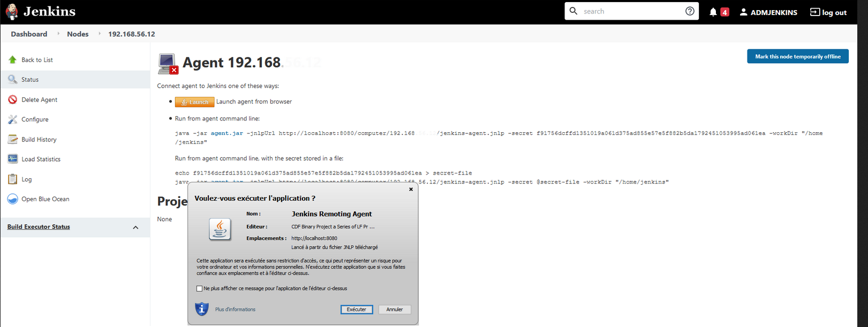This screenshot has width=868, height=327.
Task: Select Status in the sidebar
Action: (x=75, y=79)
